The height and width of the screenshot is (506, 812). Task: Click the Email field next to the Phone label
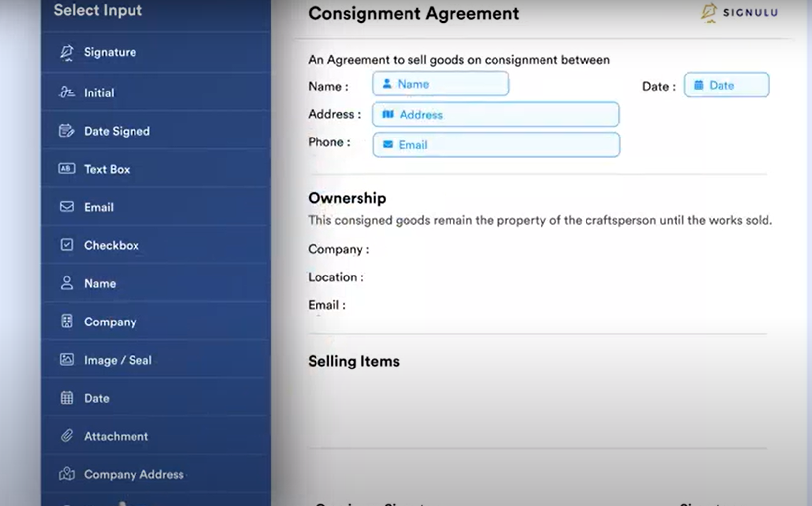495,145
